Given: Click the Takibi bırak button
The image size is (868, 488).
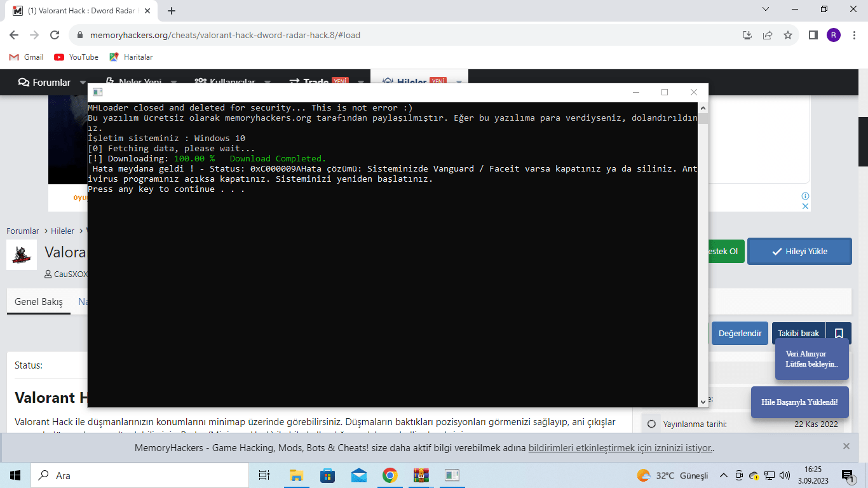Looking at the screenshot, I should pyautogui.click(x=799, y=333).
